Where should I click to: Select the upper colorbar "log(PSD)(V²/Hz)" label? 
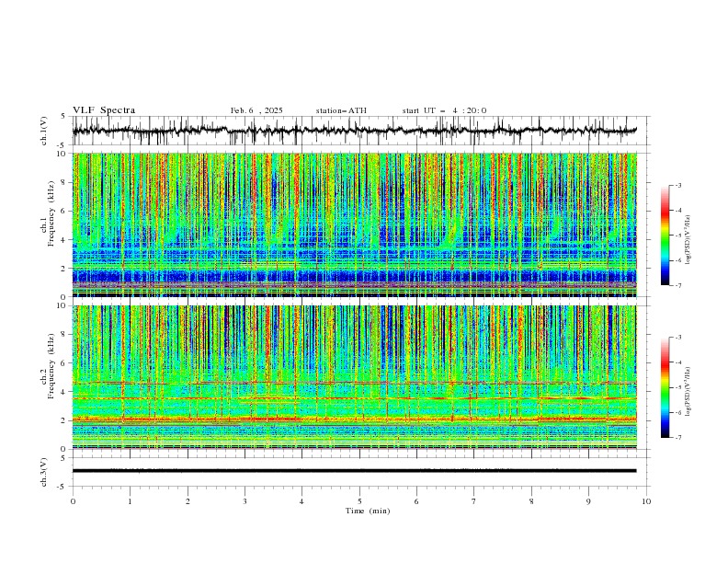688,240
